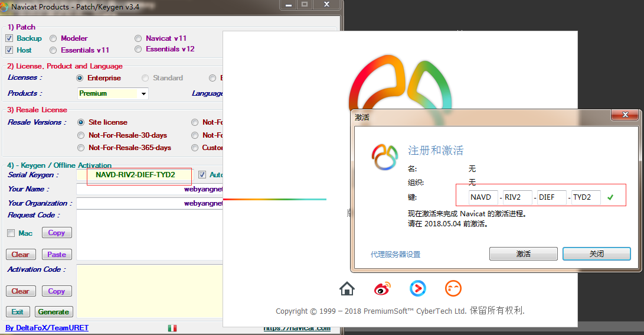Open the home icon in Navicat splash
This screenshot has height=335, width=644.
(346, 288)
